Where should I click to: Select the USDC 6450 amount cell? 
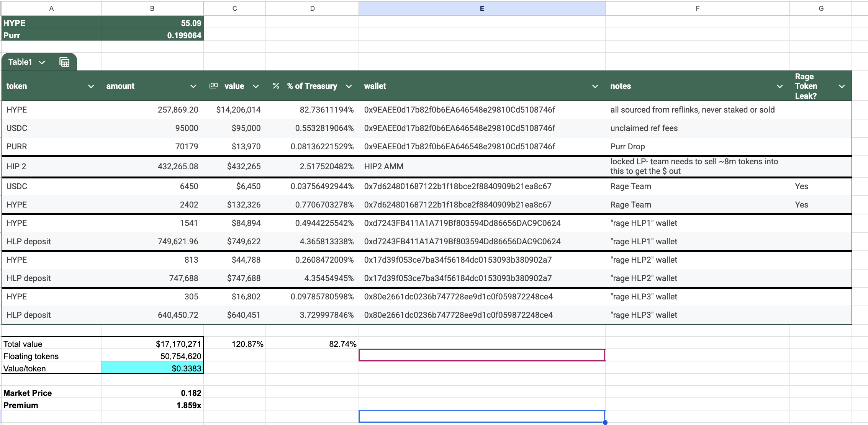pos(152,186)
